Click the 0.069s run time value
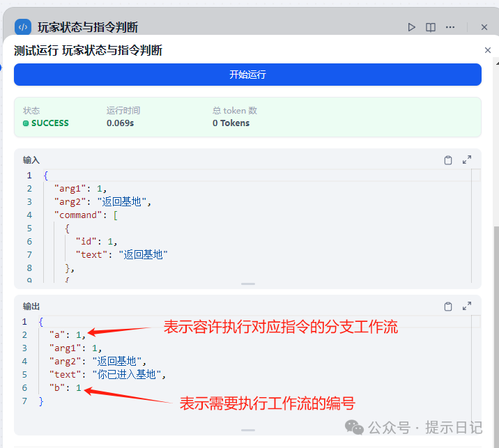Screen dimensions: 499x448 [121, 123]
